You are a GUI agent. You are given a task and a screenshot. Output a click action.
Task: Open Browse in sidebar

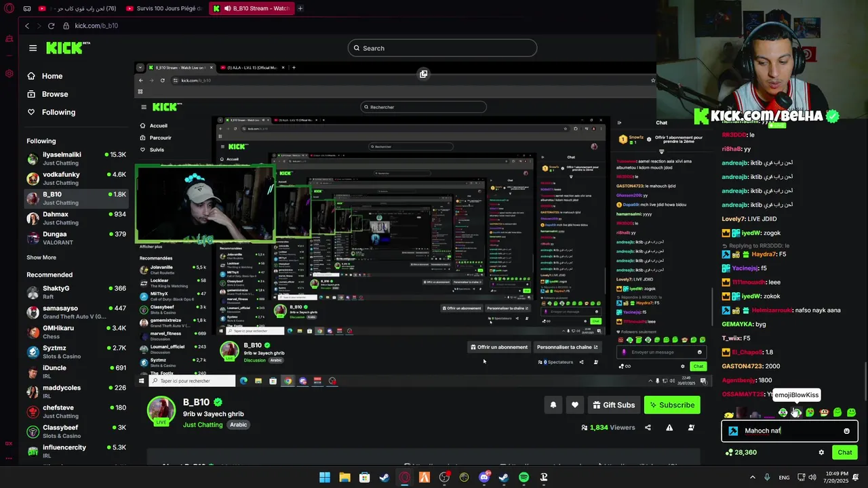47,94
